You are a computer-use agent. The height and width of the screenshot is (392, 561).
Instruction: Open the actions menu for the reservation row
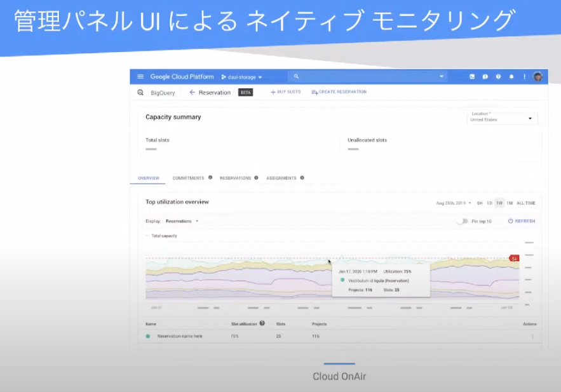point(532,336)
